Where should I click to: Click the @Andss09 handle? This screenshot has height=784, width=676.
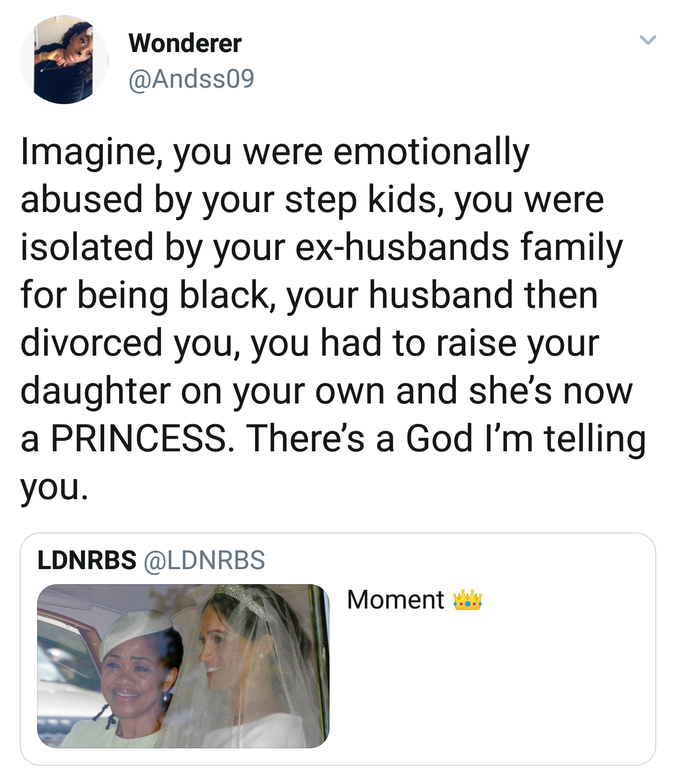click(x=191, y=78)
